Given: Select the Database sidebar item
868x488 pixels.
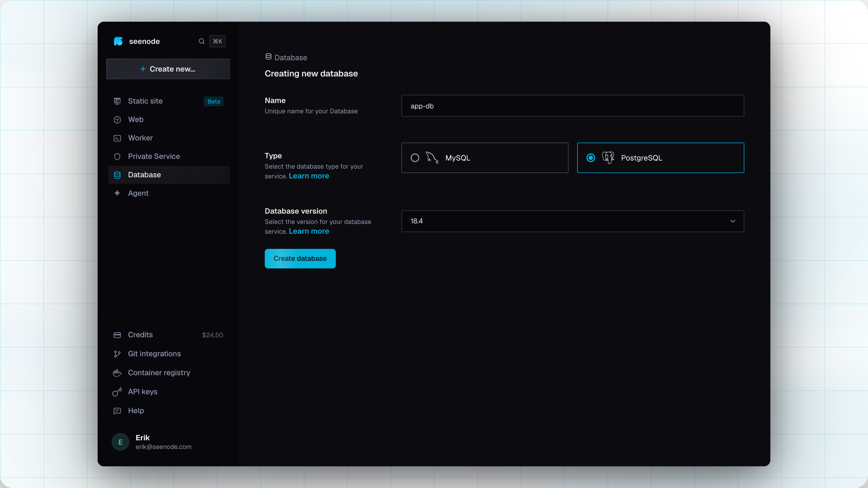Looking at the screenshot, I should 169,175.
